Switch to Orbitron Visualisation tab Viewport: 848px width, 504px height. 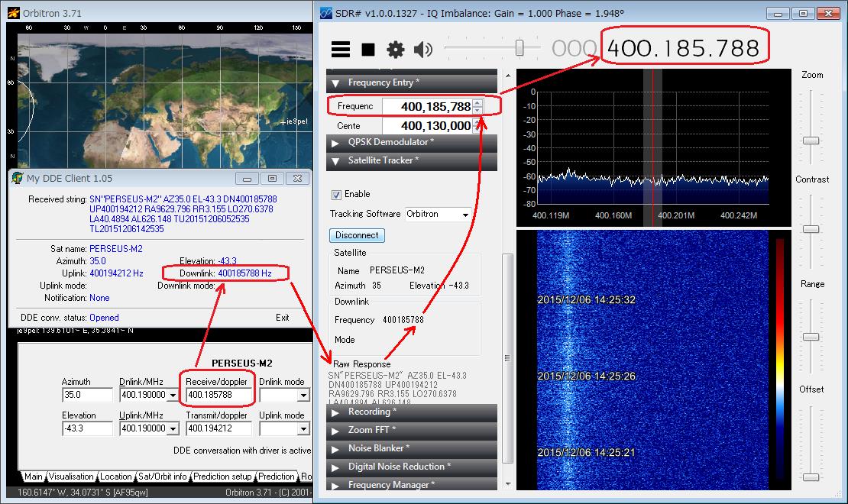tap(71, 477)
